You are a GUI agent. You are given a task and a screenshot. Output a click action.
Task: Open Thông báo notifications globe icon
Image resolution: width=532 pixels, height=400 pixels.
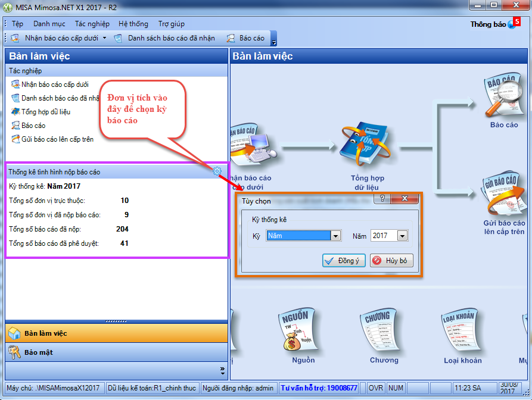pyautogui.click(x=512, y=24)
